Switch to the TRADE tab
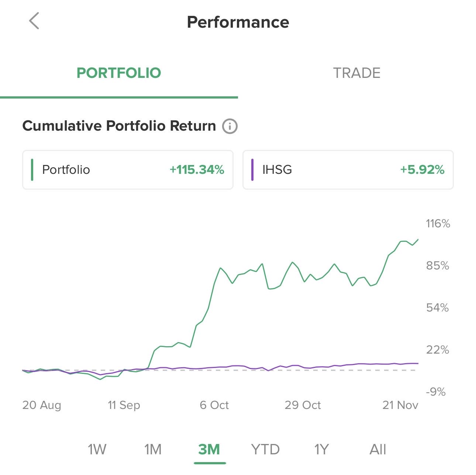The image size is (476, 475). coord(356,73)
